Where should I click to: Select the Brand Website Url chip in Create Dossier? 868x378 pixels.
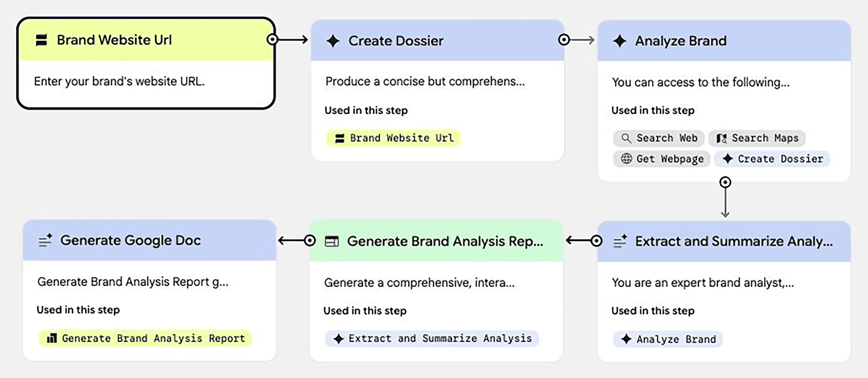pos(393,138)
